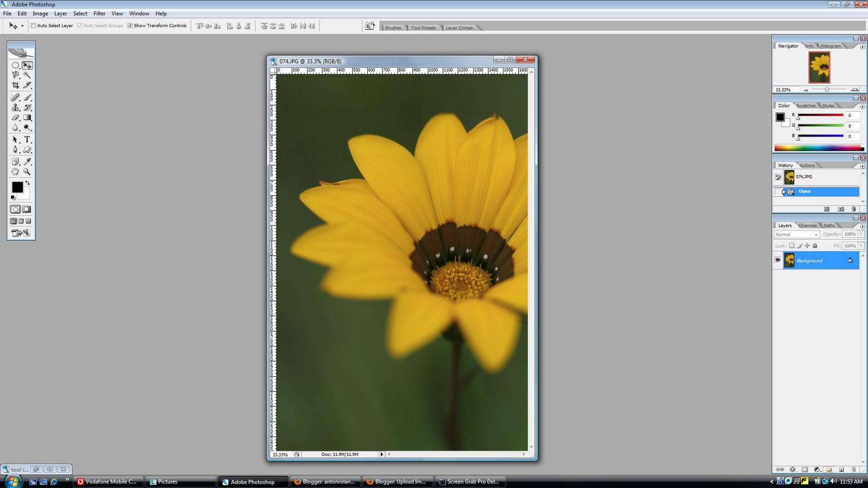Select the Slice tool

(27, 85)
